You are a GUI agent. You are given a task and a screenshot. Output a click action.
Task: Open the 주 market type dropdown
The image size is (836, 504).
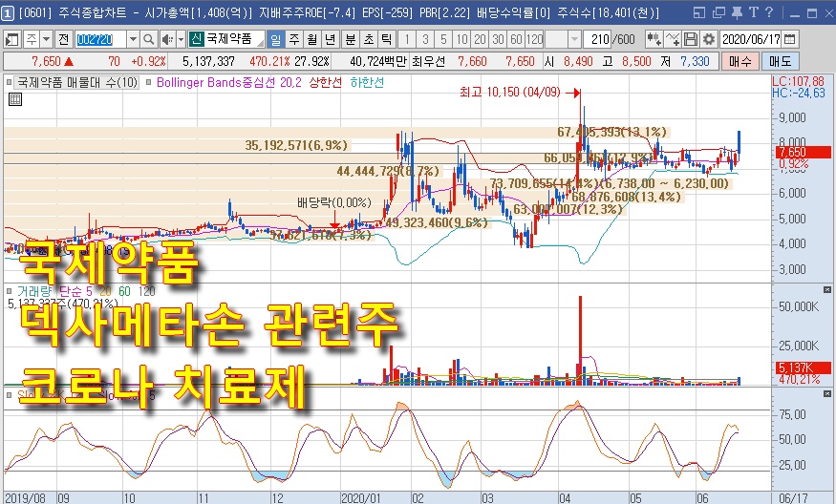47,39
